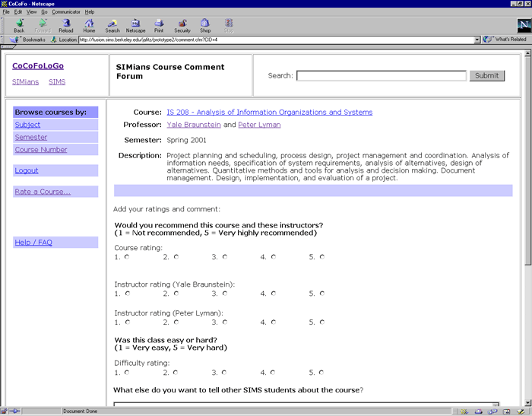The image size is (532, 416).
Task: Click the Logout link
Action: (x=27, y=170)
